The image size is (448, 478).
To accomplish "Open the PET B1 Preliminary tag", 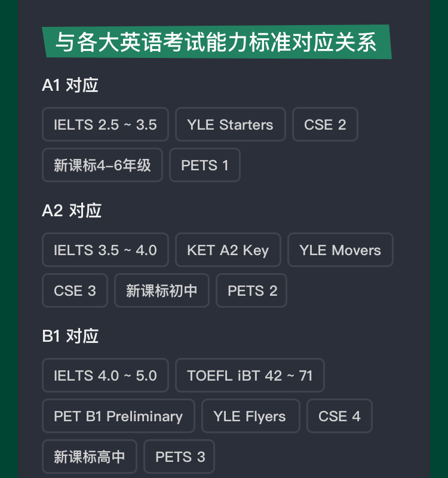I will (118, 416).
